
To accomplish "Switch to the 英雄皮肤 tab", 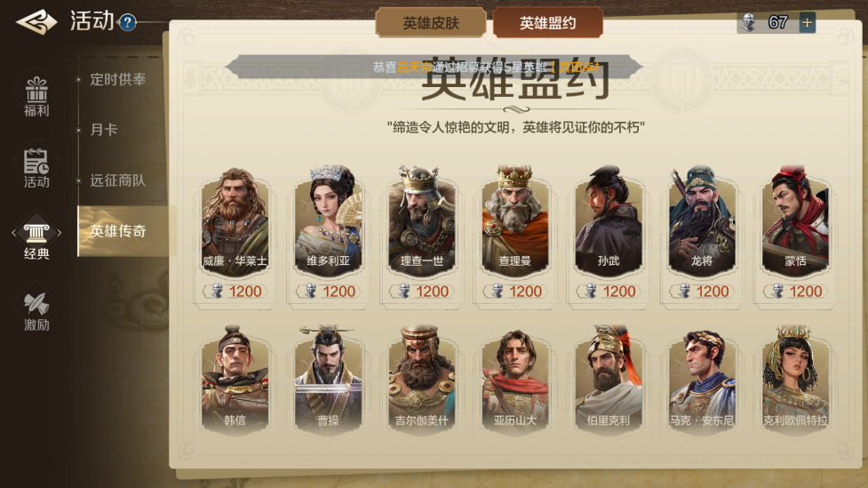I will (431, 23).
